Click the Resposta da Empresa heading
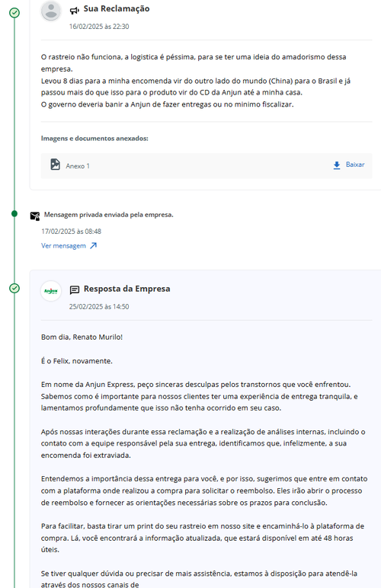Image resolution: width=381 pixels, height=588 pixels. [x=126, y=289]
